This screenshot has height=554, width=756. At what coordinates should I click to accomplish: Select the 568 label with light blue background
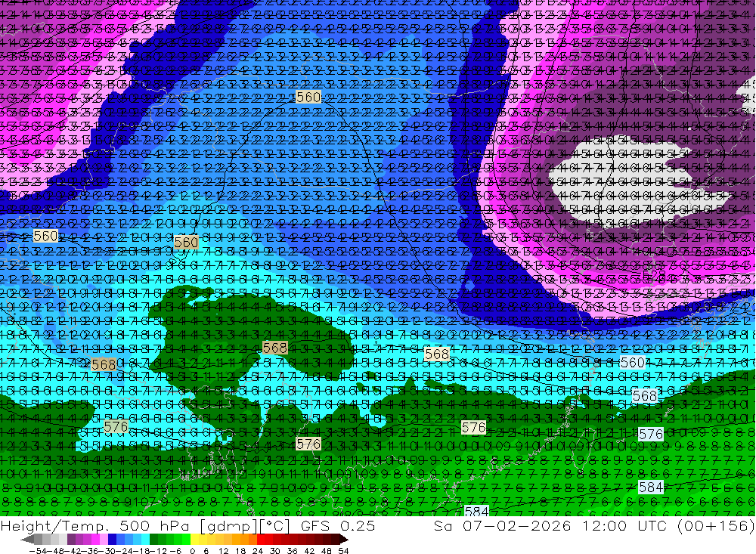(x=645, y=396)
